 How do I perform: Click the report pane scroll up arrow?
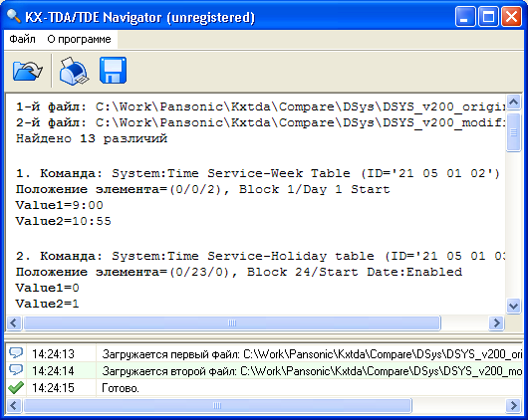pyautogui.click(x=513, y=102)
